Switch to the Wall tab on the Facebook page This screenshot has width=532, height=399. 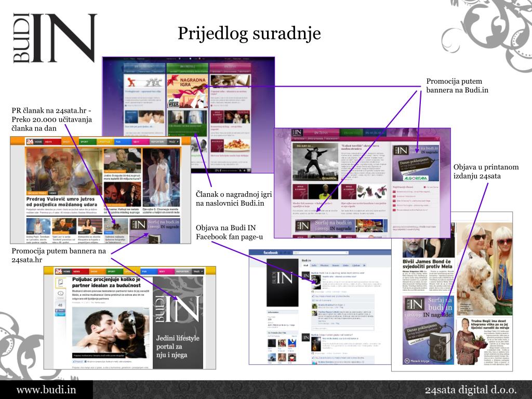(305, 265)
